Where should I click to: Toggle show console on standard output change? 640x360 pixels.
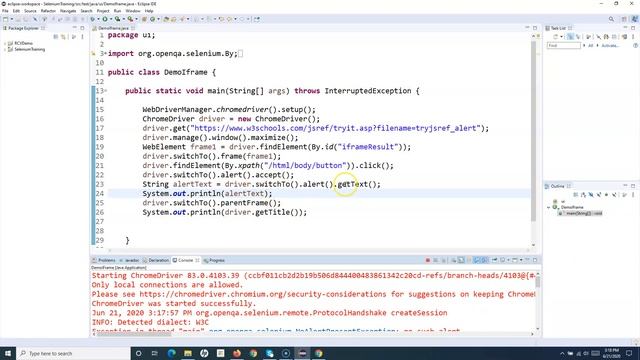click(x=476, y=260)
